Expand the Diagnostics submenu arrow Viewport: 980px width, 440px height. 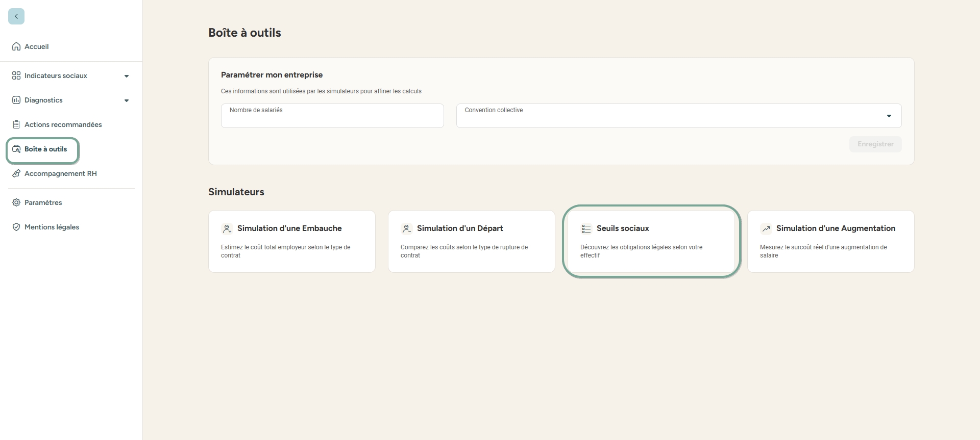127,100
